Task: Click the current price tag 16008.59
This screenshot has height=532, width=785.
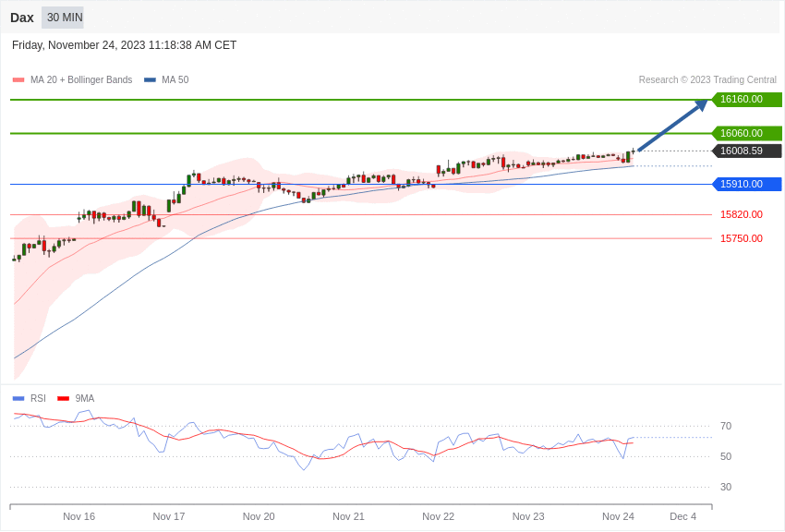Action: click(746, 151)
